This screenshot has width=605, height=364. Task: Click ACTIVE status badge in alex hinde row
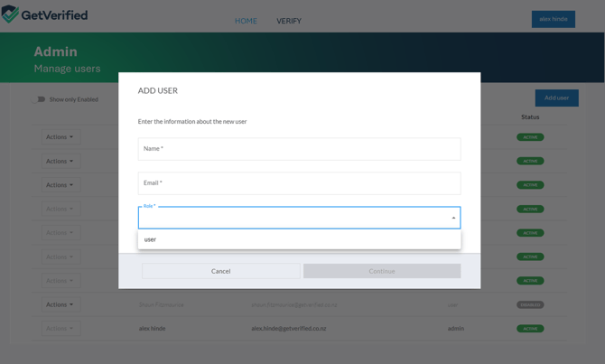[x=530, y=329]
